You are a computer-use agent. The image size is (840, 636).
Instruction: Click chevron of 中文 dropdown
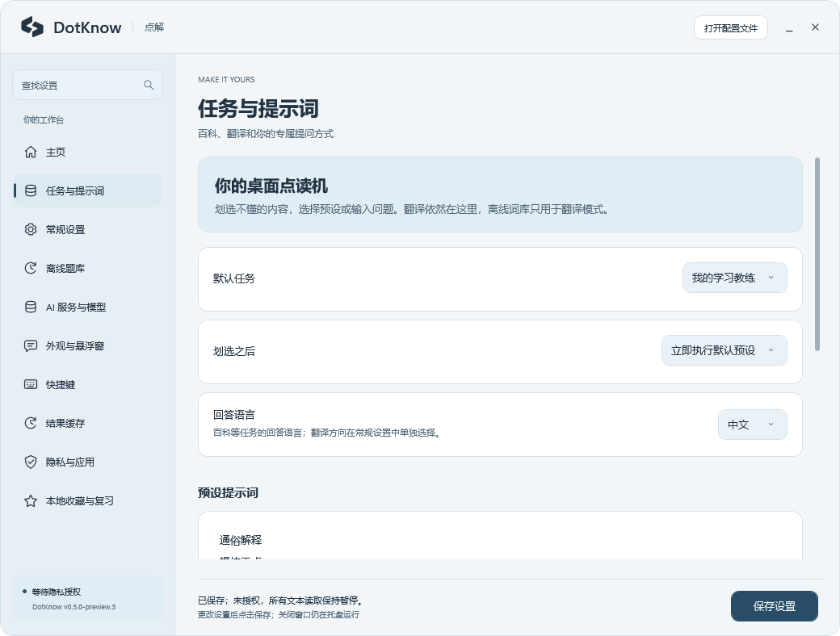click(x=771, y=425)
